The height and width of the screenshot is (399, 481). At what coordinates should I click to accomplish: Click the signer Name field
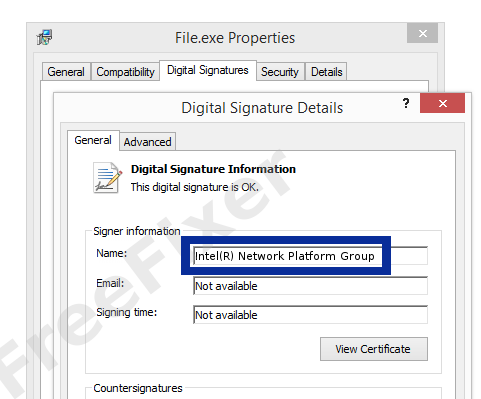coord(310,256)
